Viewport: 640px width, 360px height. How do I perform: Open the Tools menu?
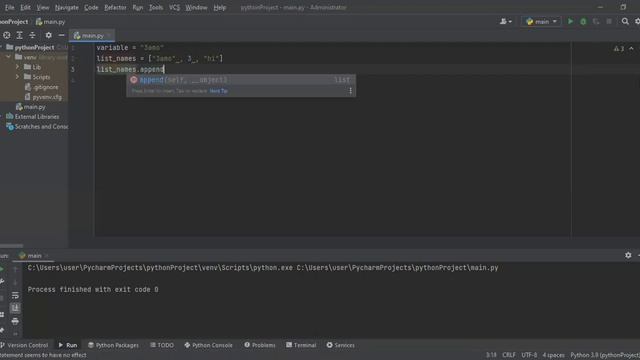(x=156, y=7)
